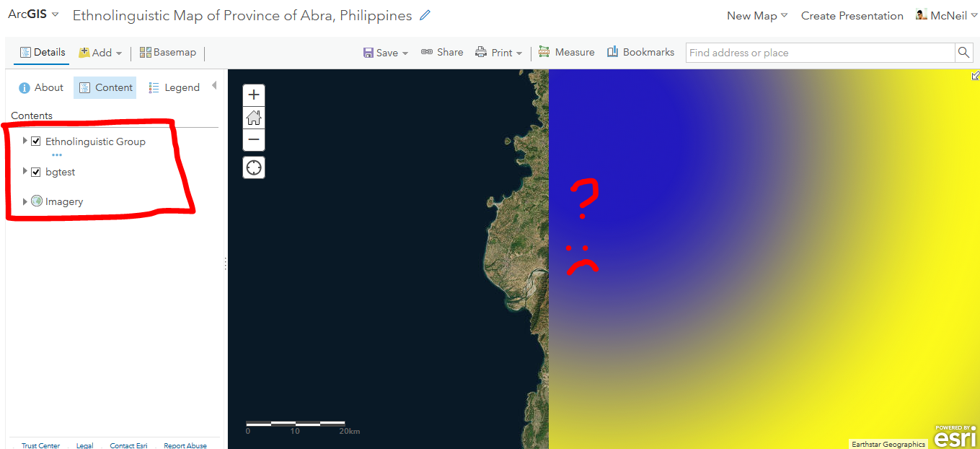The image size is (980, 449).
Task: Switch to the Content tab
Action: tap(105, 87)
